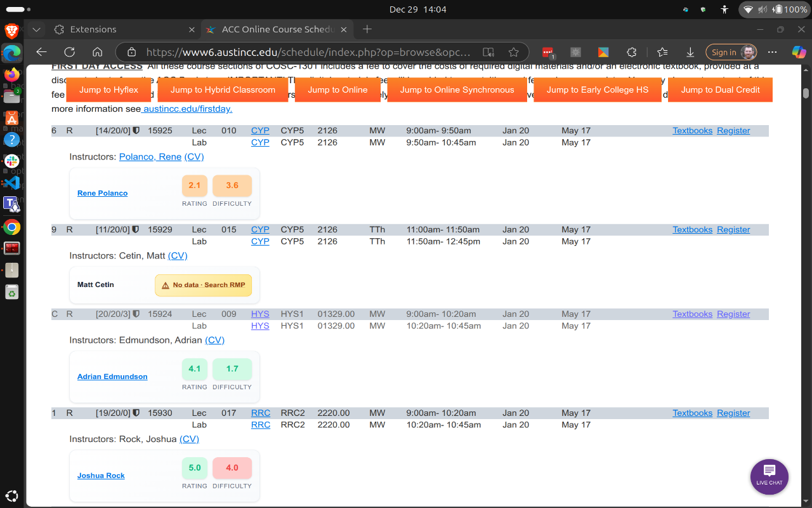The height and width of the screenshot is (508, 812).
Task: Add this page to favorites with the star
Action: (514, 52)
